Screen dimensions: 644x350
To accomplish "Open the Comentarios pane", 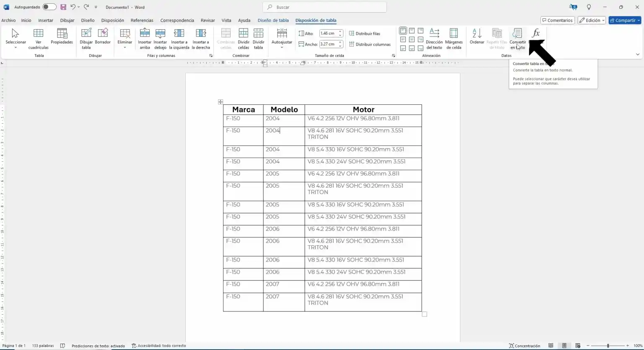I will (x=557, y=20).
